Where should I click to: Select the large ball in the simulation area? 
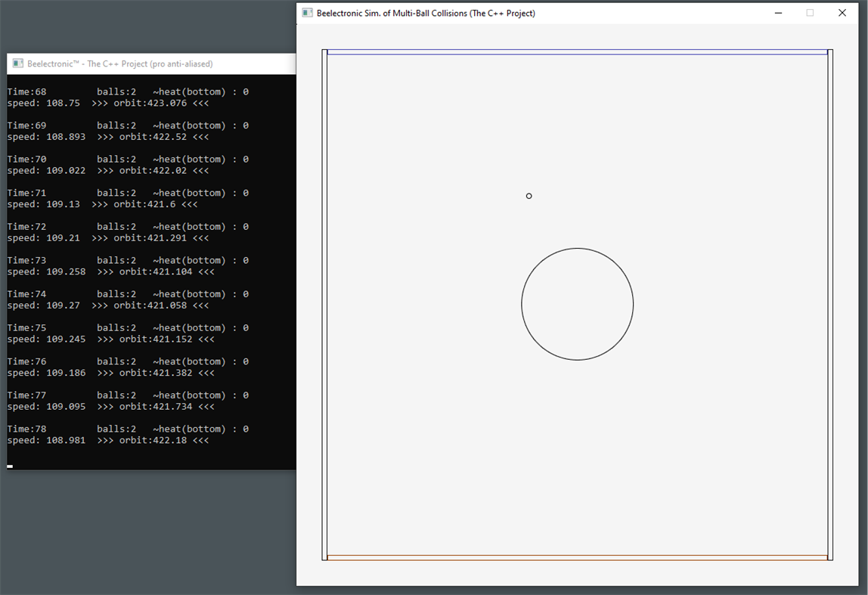578,304
